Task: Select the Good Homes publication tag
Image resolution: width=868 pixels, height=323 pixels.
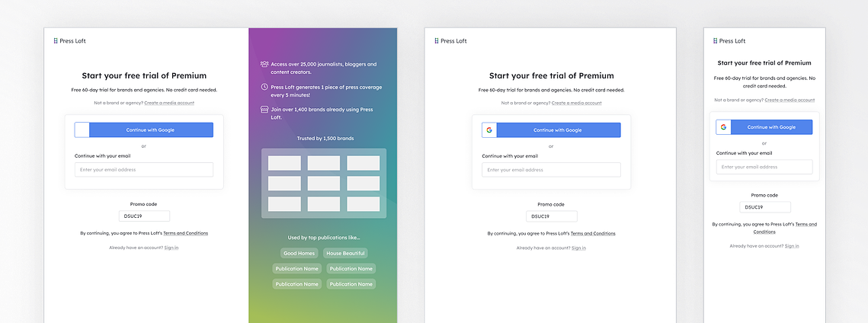Action: (299, 254)
